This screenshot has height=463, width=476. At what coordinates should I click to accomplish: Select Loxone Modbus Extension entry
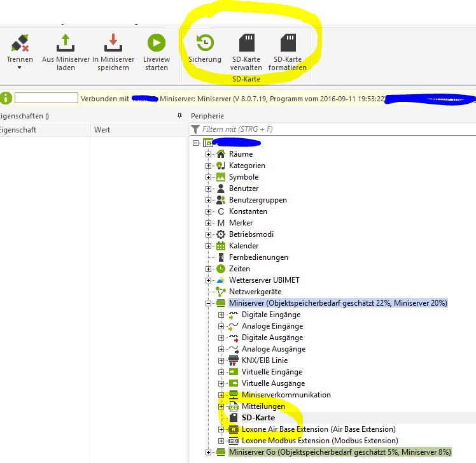click(319, 441)
